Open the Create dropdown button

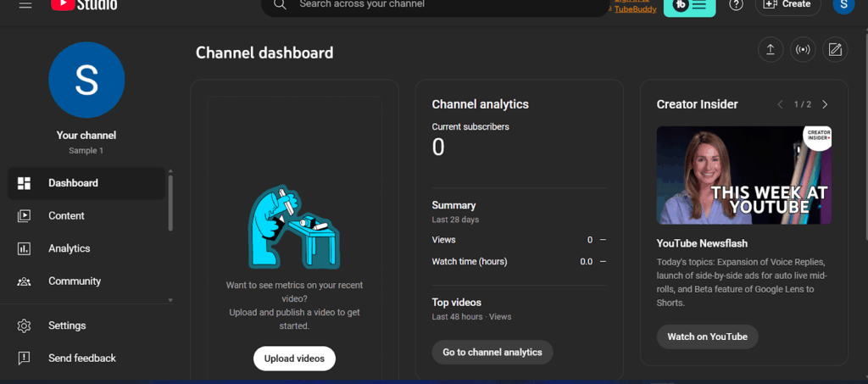(787, 5)
